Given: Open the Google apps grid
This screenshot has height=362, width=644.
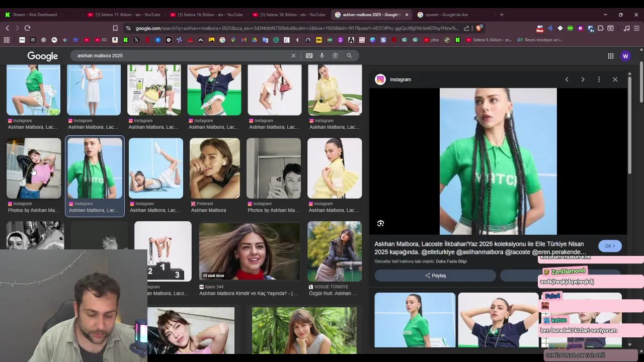Looking at the screenshot, I should (x=610, y=56).
